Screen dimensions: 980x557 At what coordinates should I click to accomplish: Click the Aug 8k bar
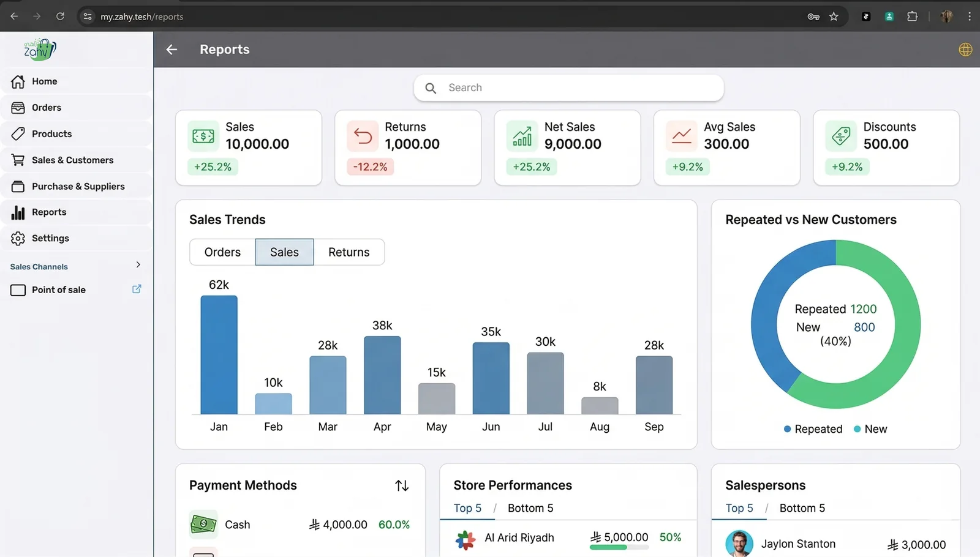tap(600, 406)
